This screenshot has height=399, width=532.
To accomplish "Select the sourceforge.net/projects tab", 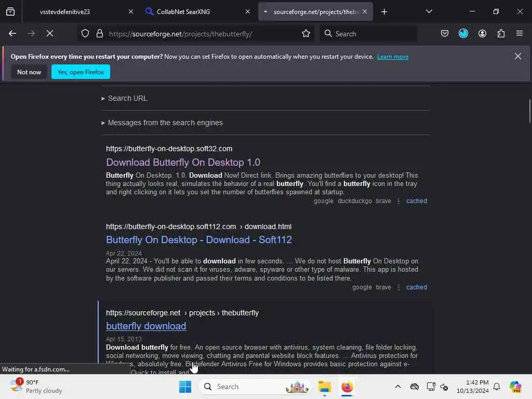I will (x=315, y=12).
